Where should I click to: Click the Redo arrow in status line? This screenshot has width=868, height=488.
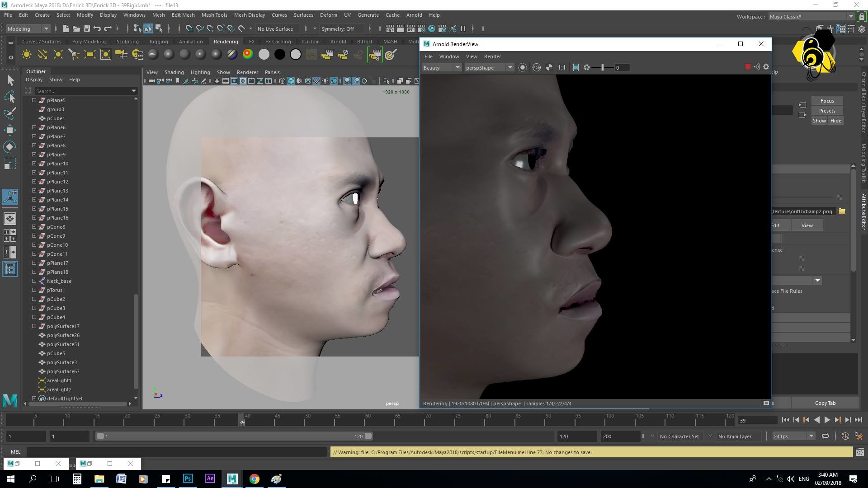108,28
